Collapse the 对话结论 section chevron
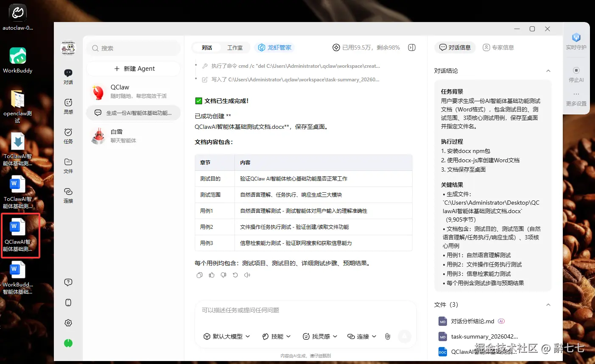The height and width of the screenshot is (364, 595). [548, 71]
